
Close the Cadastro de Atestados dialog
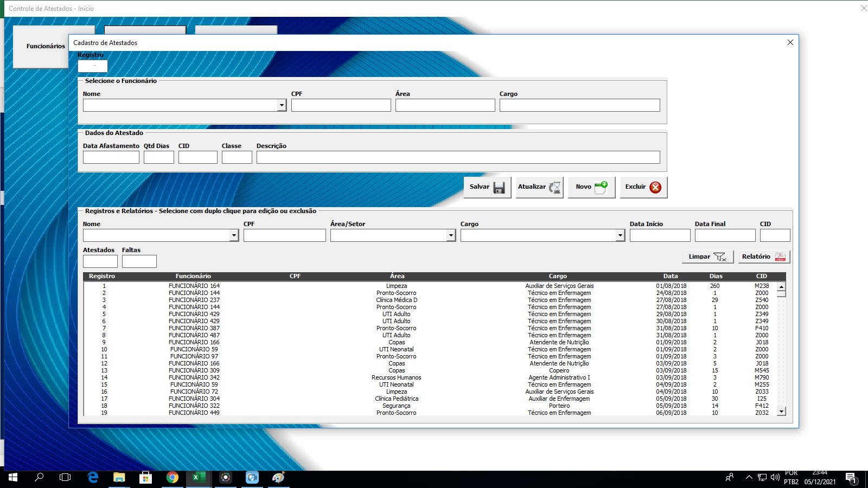point(790,42)
